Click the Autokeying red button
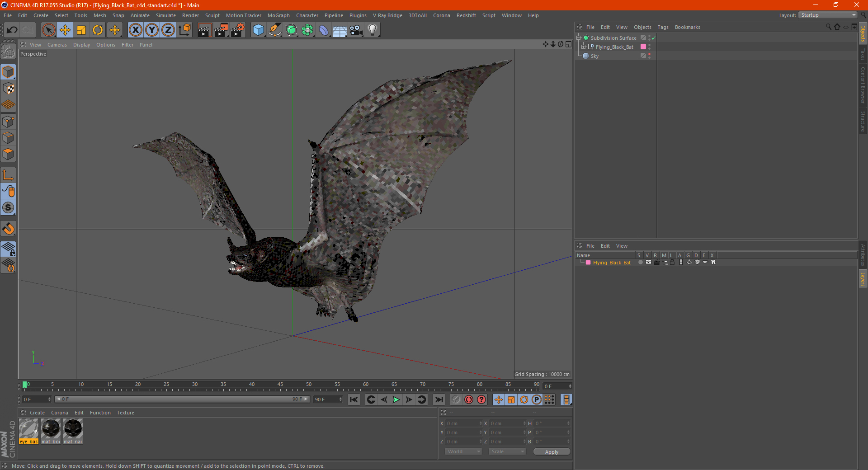Image resolution: width=868 pixels, height=470 pixels. 469,399
